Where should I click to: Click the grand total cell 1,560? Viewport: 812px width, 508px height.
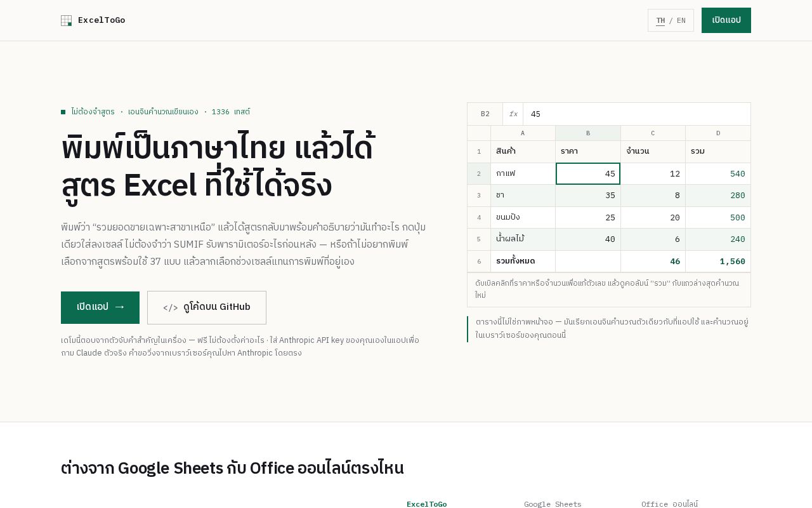coord(718,262)
